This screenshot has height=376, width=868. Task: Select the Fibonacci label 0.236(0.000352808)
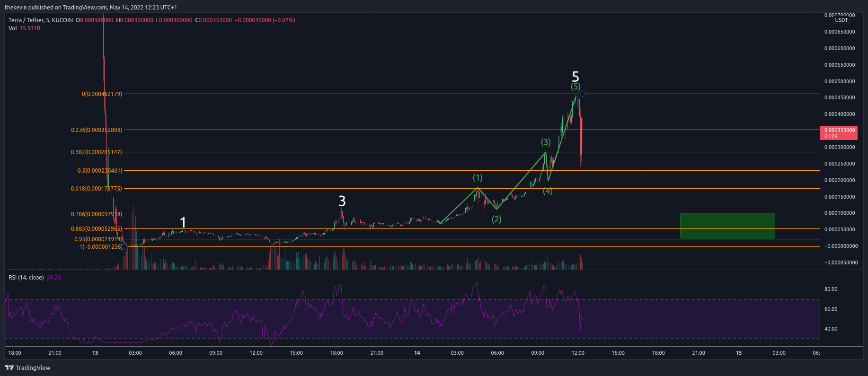coord(97,130)
